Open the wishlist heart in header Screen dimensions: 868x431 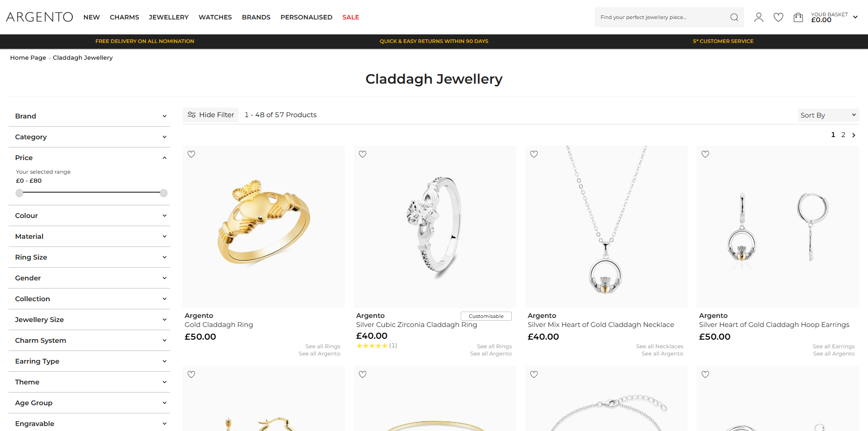tap(778, 17)
